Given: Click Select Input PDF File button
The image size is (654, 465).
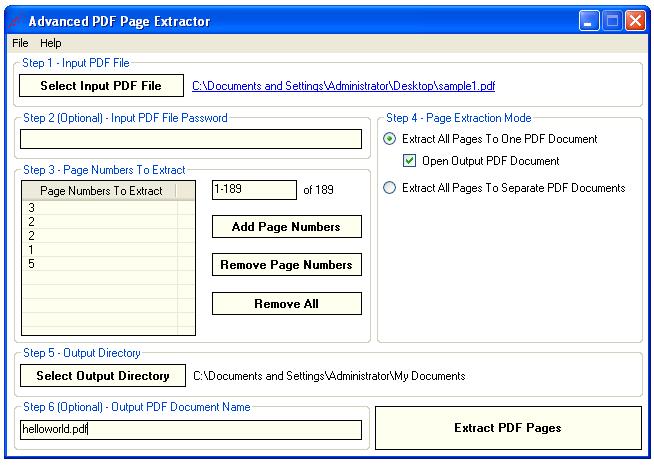Looking at the screenshot, I should point(101,85).
